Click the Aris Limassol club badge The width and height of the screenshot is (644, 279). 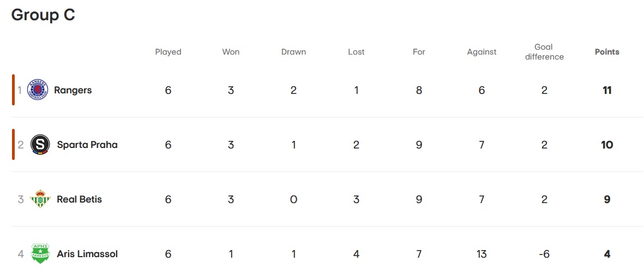(40, 253)
